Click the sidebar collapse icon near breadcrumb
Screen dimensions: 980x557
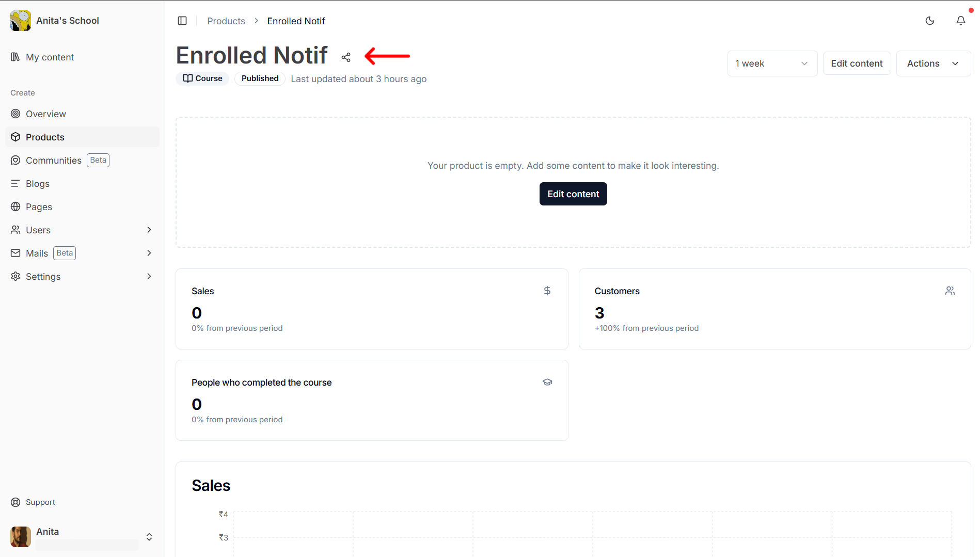click(x=182, y=21)
